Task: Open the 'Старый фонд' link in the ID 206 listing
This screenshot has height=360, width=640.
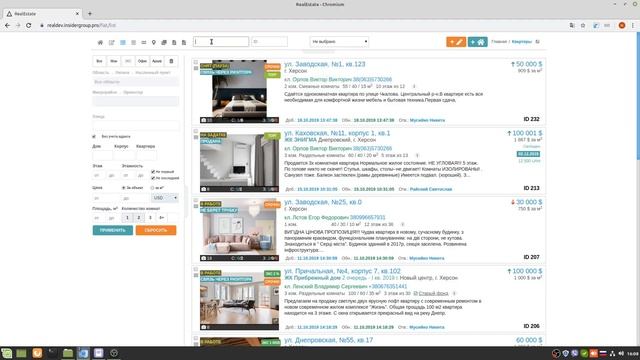Action: pos(433,293)
